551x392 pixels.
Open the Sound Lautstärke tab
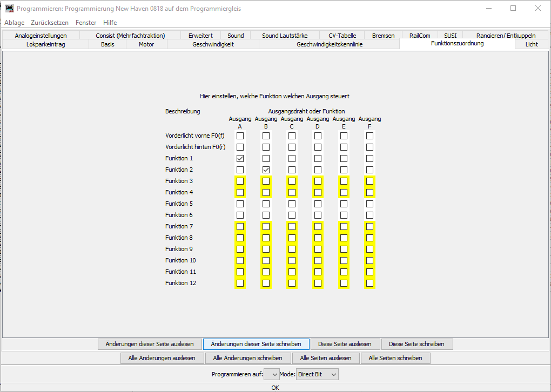[x=285, y=36]
